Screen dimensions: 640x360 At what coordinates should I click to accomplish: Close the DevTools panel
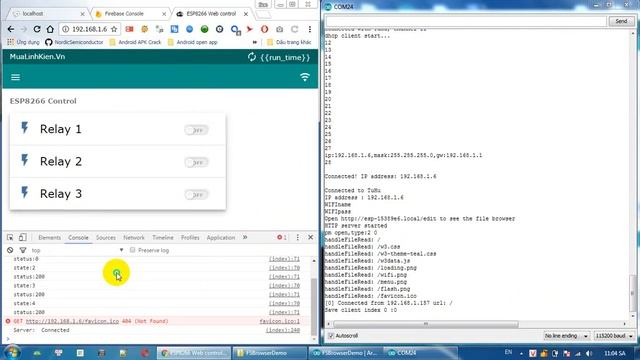click(x=311, y=238)
